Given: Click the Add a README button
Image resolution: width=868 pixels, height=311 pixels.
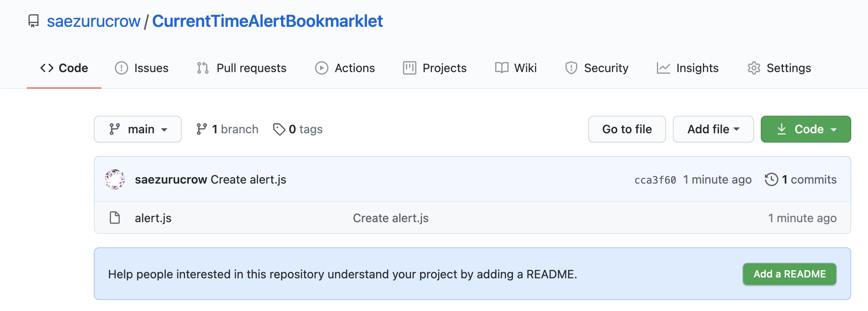Looking at the screenshot, I should click(789, 274).
